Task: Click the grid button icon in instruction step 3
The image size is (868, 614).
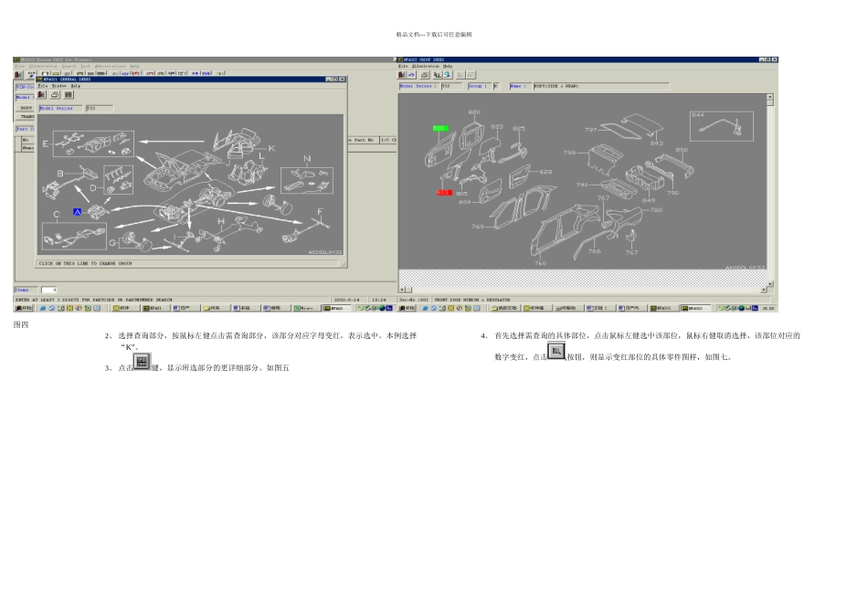Action: pyautogui.click(x=143, y=362)
